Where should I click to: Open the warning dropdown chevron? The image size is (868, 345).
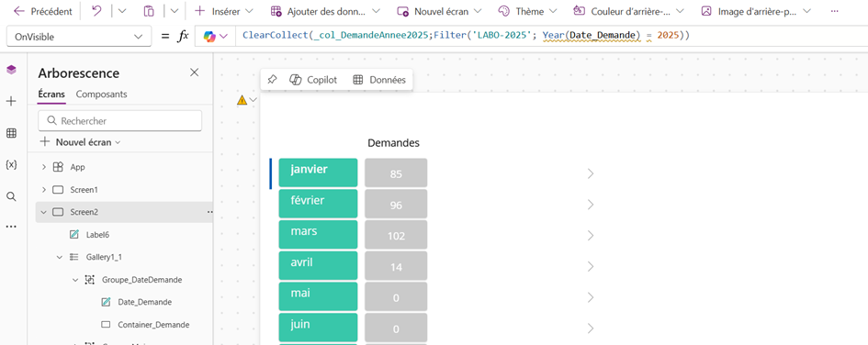point(254,100)
